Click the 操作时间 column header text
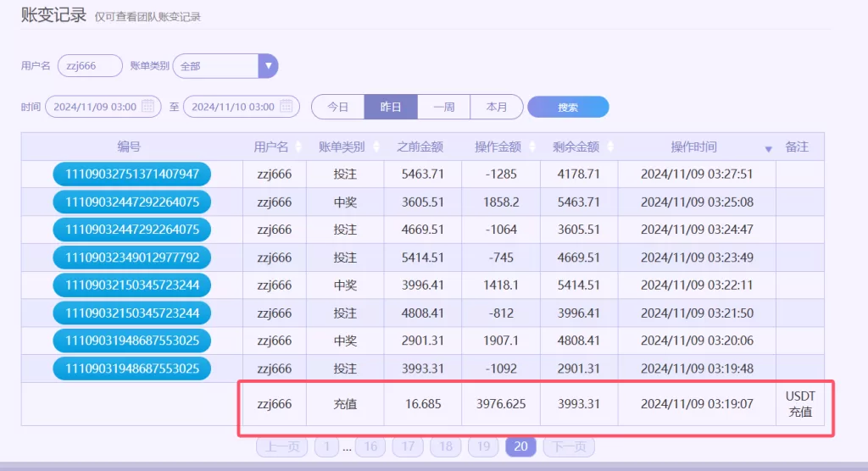 (694, 147)
